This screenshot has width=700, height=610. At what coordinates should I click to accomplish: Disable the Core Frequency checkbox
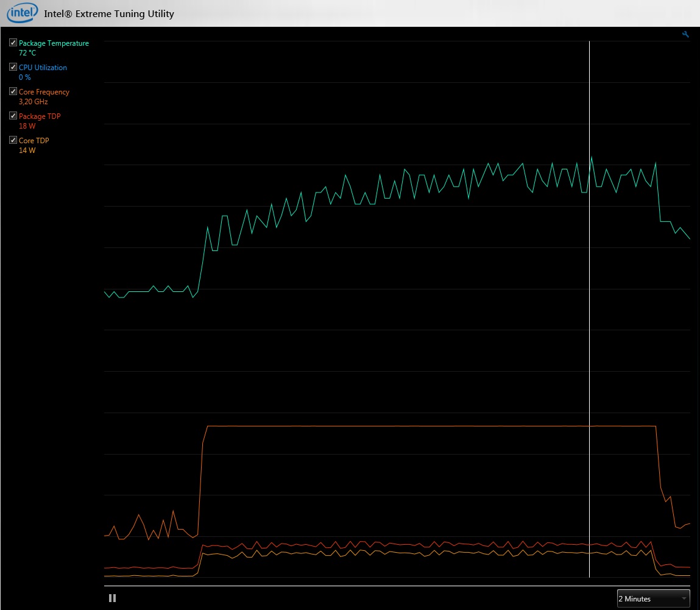13,91
